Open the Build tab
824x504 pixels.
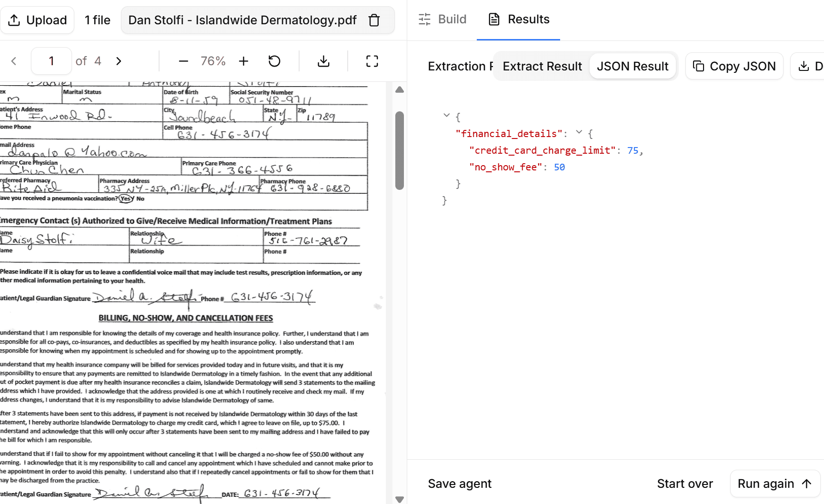442,19
